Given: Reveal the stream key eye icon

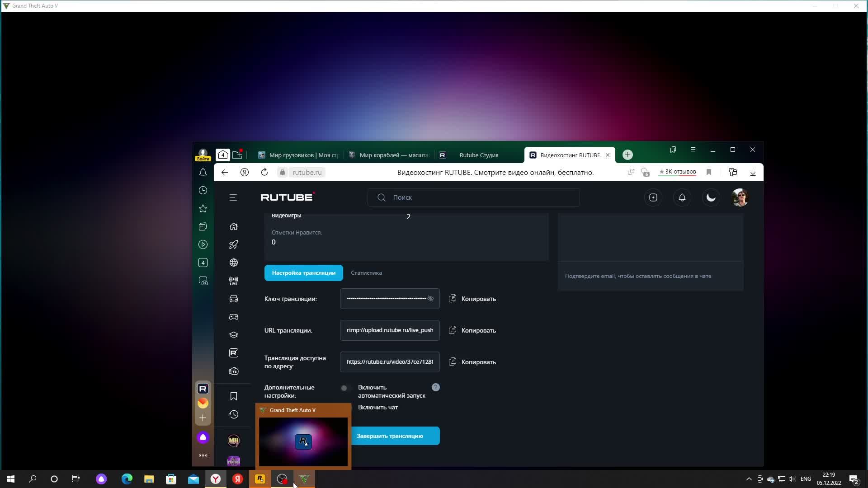Looking at the screenshot, I should 430,299.
